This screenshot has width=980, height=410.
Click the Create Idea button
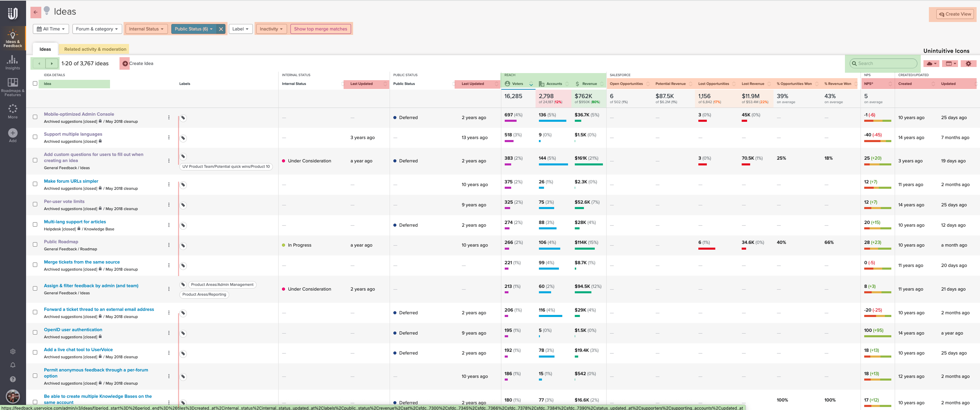click(x=138, y=64)
